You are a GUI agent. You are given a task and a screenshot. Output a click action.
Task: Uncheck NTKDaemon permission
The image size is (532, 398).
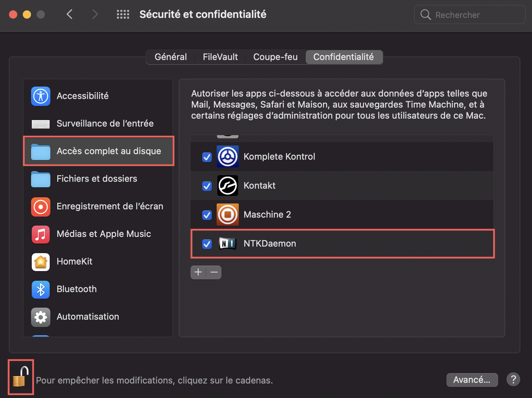pyautogui.click(x=207, y=244)
